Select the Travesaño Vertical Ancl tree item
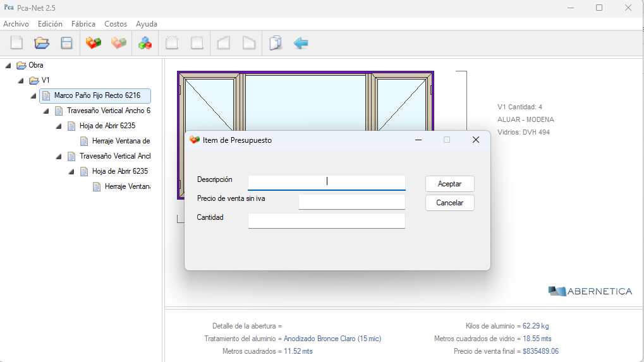644x362 pixels. pos(115,156)
